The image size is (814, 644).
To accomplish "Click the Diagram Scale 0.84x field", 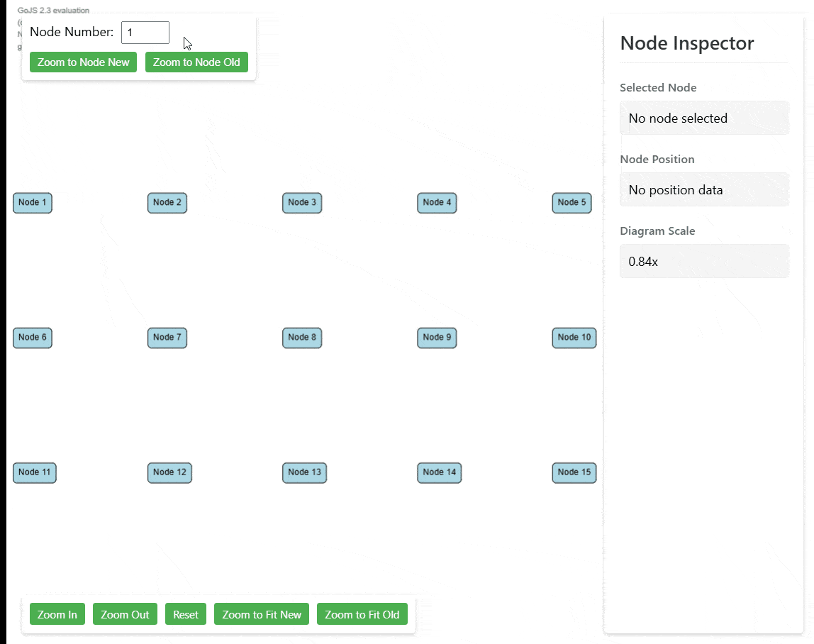I will click(x=704, y=262).
